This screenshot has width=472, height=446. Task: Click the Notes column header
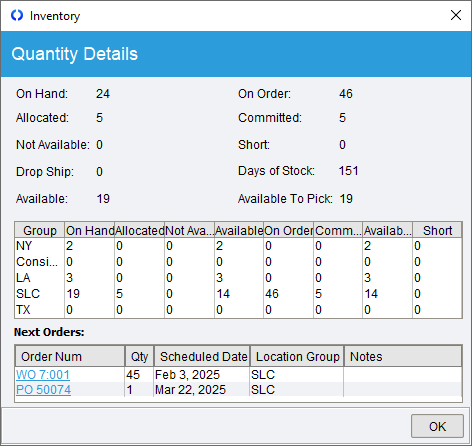(x=403, y=356)
